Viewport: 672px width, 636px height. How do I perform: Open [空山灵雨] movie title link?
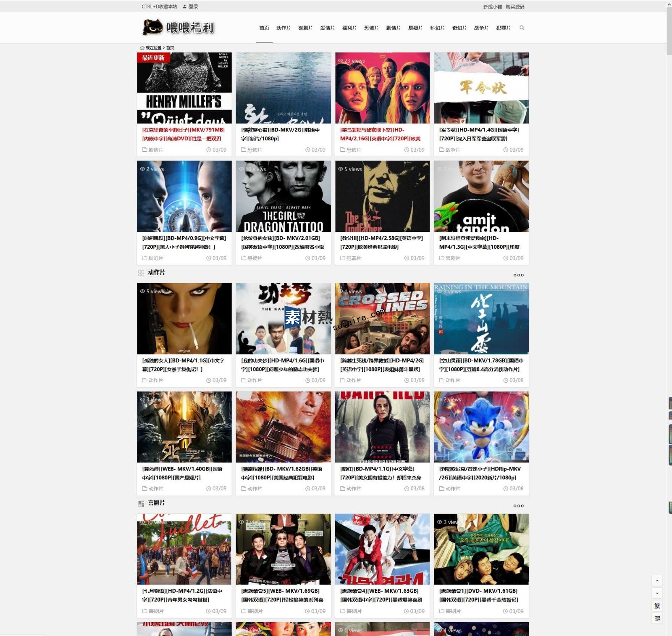tap(481, 365)
